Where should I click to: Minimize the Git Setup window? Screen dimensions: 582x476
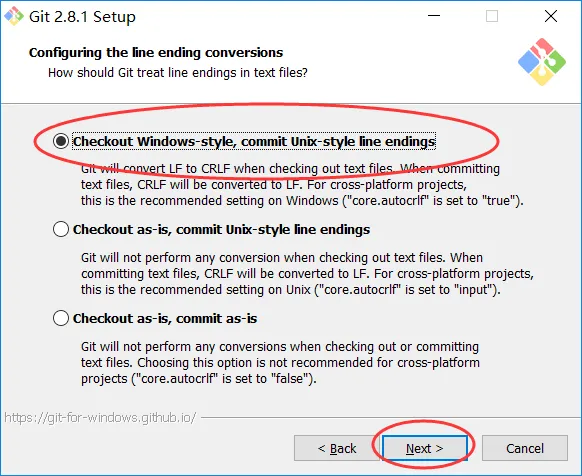(x=434, y=16)
